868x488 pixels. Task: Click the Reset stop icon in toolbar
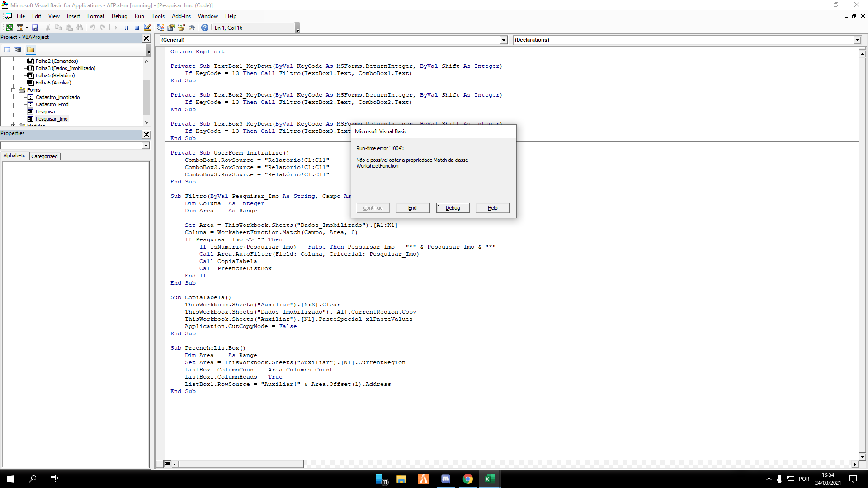[137, 28]
